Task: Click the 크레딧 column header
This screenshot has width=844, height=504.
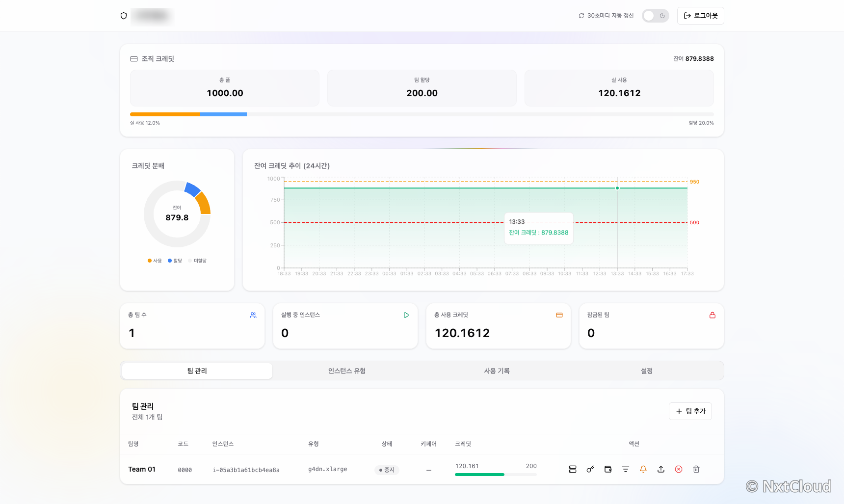Action: click(x=463, y=444)
